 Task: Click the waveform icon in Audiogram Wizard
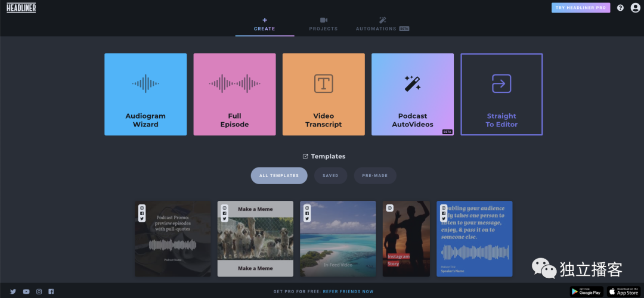[145, 83]
